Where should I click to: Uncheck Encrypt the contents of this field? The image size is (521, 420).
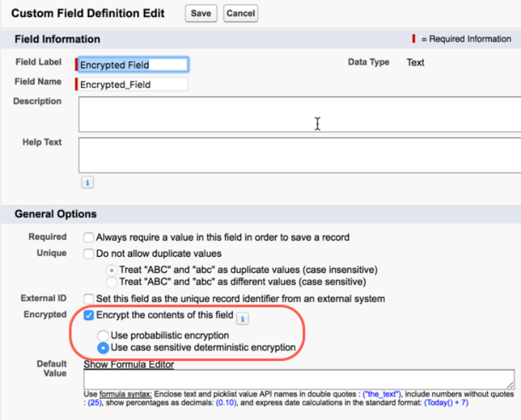[89, 314]
